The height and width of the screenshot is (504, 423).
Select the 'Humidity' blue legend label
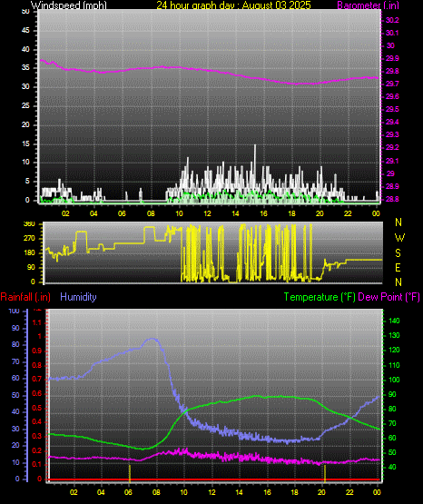78,297
